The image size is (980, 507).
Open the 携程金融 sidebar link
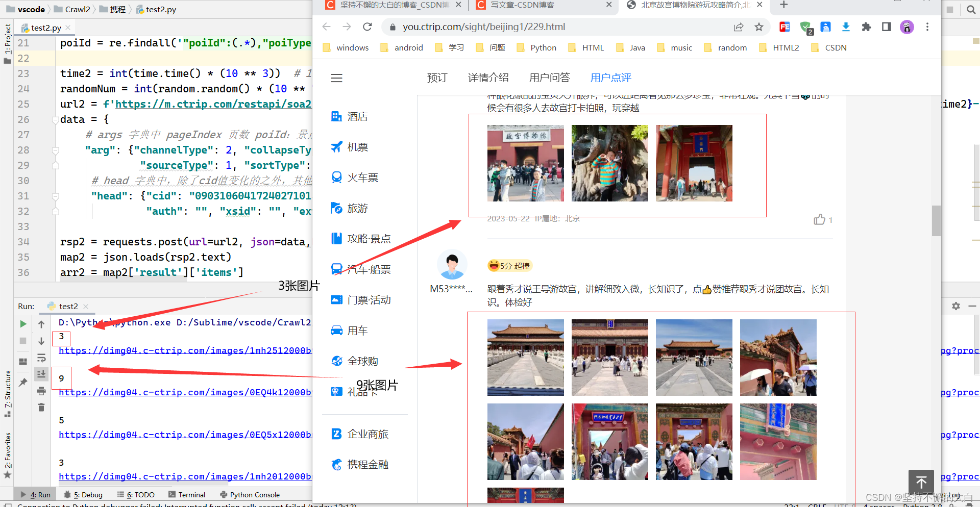pyautogui.click(x=360, y=465)
